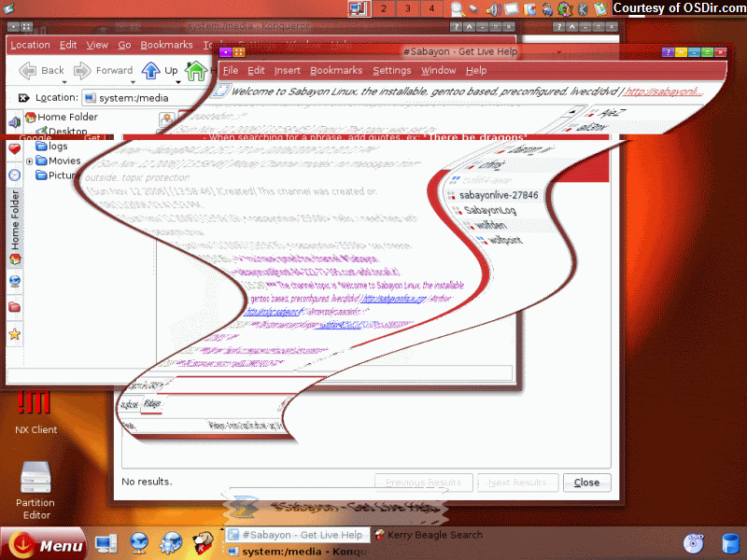Open the Window menu in the #Sabayon chat window
This screenshot has width=747, height=560.
438,71
